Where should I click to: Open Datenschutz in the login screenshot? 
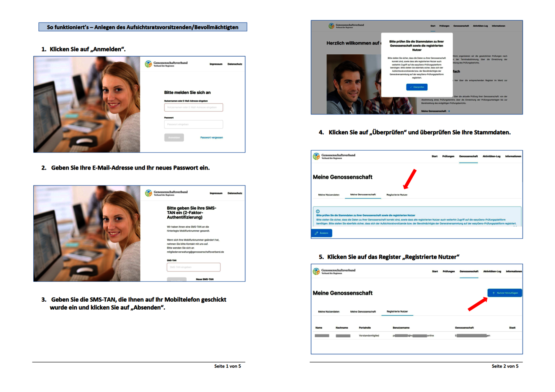click(235, 64)
